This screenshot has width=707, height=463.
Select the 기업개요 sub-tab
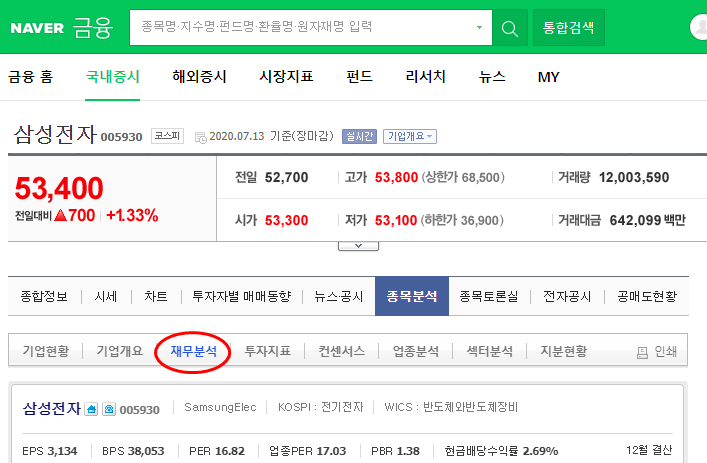(x=119, y=351)
